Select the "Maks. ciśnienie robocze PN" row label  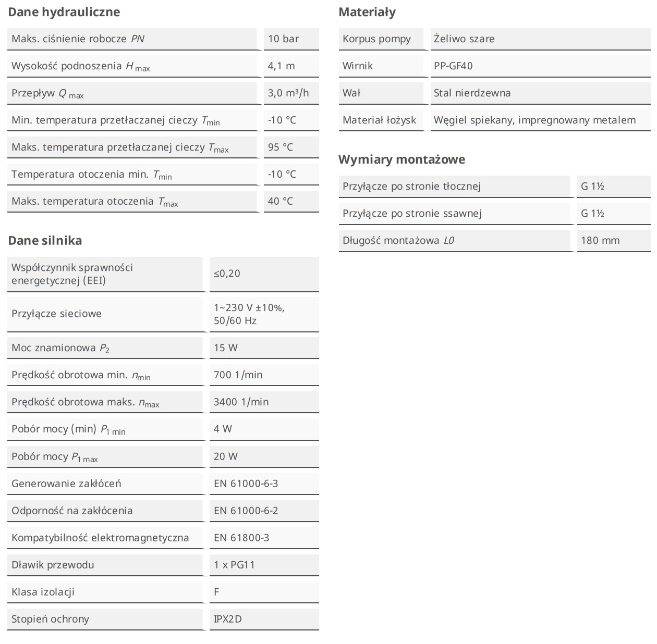(x=78, y=39)
